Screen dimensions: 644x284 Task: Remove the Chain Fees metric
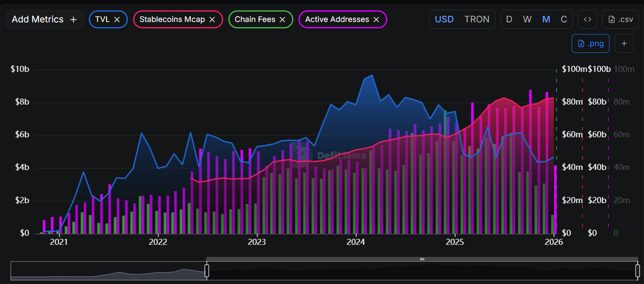pos(283,19)
